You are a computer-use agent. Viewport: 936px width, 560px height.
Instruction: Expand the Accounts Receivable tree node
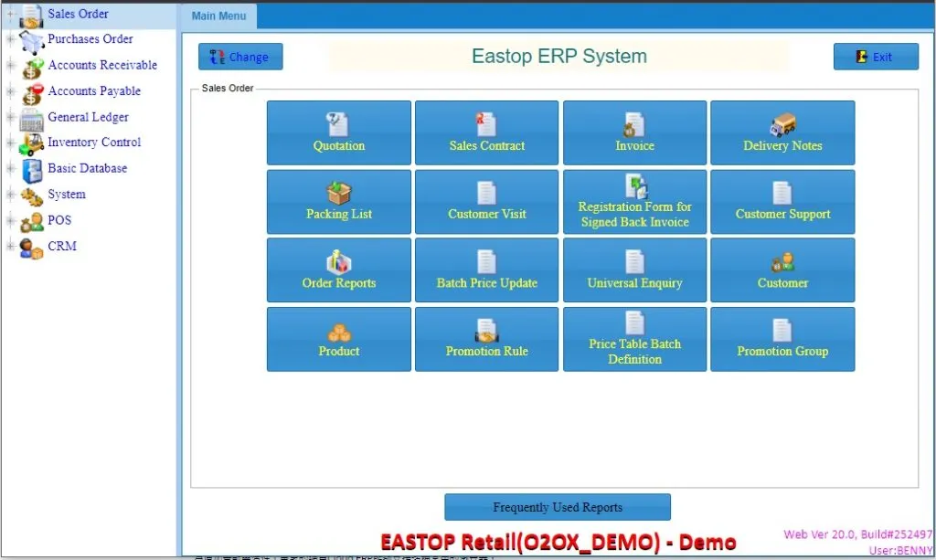10,65
